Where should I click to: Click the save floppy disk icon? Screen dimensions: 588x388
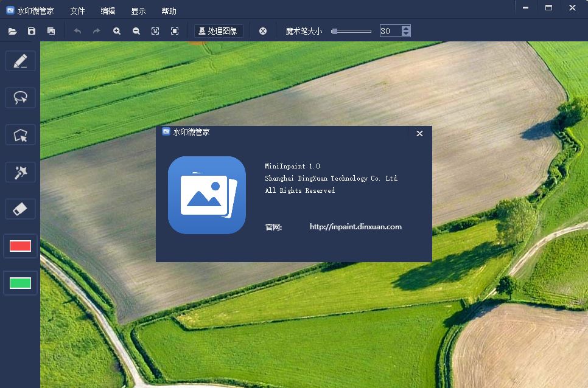click(32, 31)
